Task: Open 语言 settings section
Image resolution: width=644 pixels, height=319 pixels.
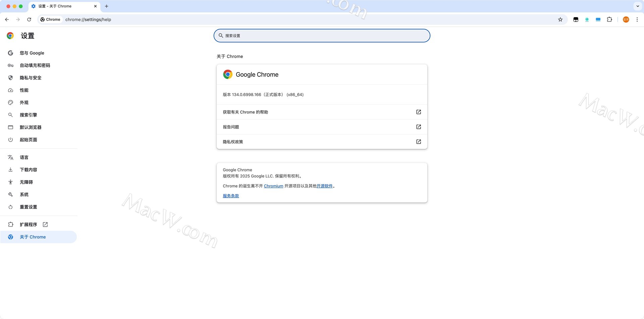Action: [x=39, y=157]
